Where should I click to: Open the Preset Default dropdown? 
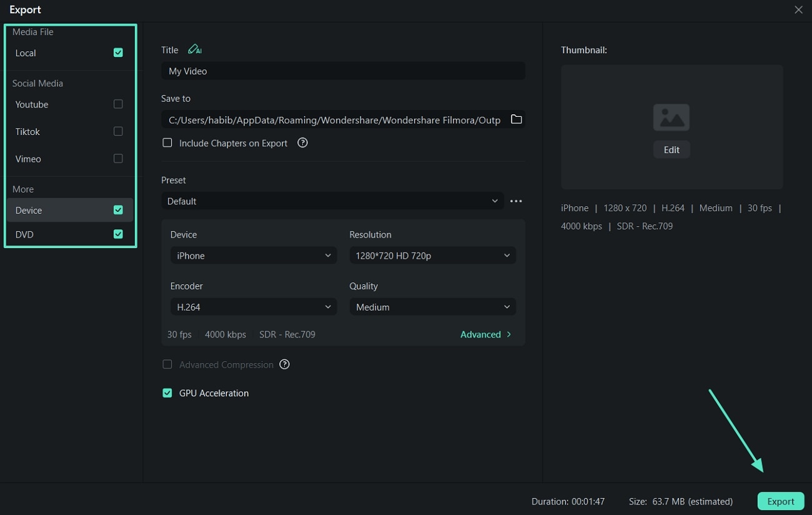332,201
